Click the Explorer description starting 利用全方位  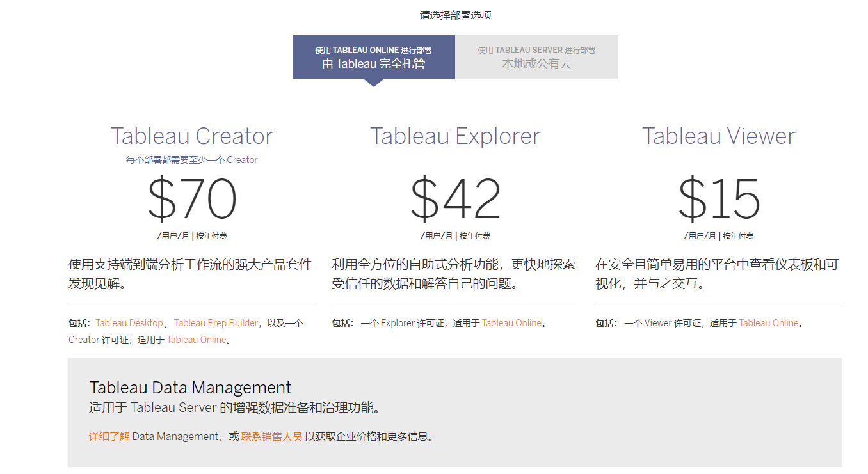pos(454,274)
